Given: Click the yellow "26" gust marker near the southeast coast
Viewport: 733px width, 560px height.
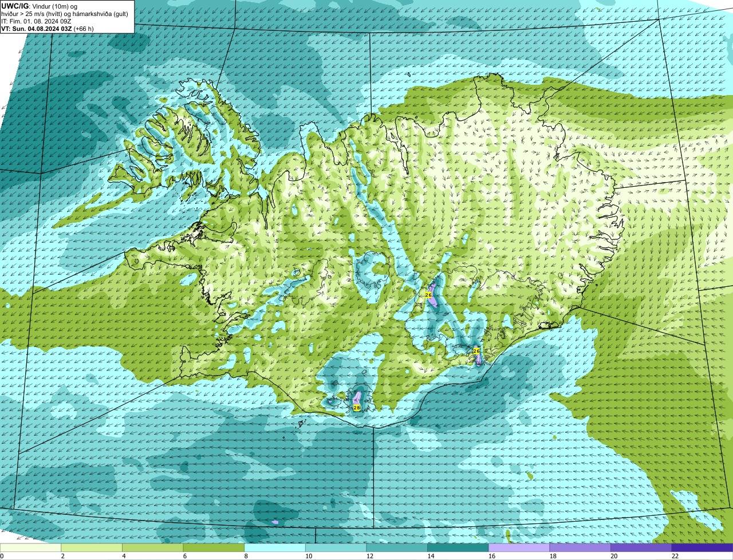Looking at the screenshot, I should pos(476,350).
